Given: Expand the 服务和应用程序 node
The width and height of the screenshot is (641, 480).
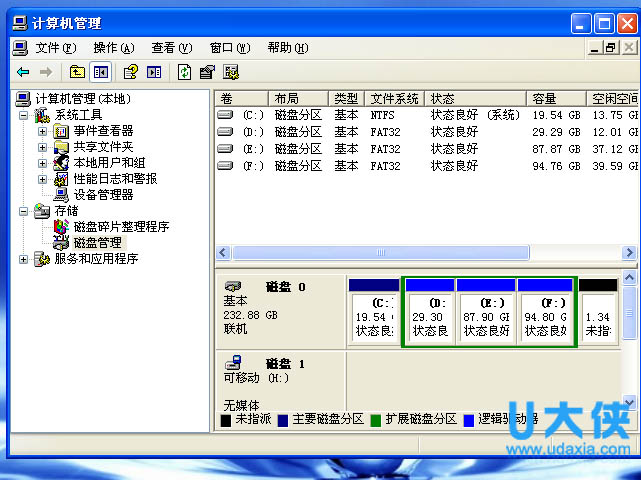Looking at the screenshot, I should tap(24, 259).
